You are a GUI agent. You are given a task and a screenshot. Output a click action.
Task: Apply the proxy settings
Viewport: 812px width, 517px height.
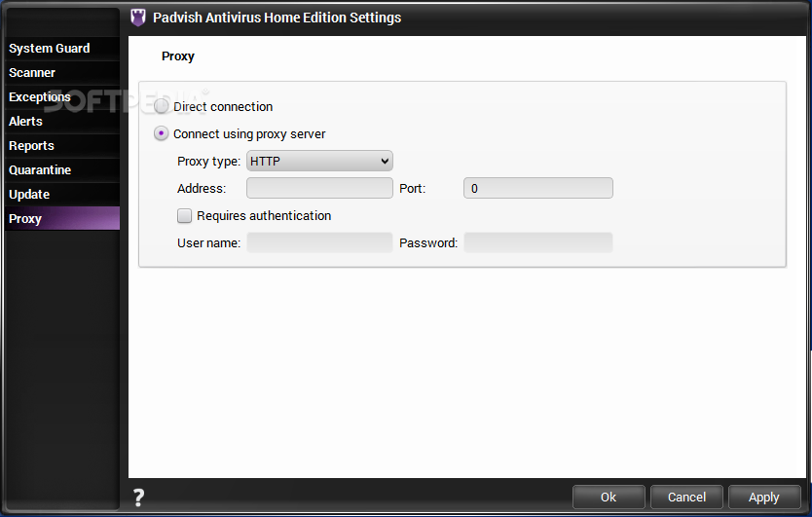click(764, 498)
